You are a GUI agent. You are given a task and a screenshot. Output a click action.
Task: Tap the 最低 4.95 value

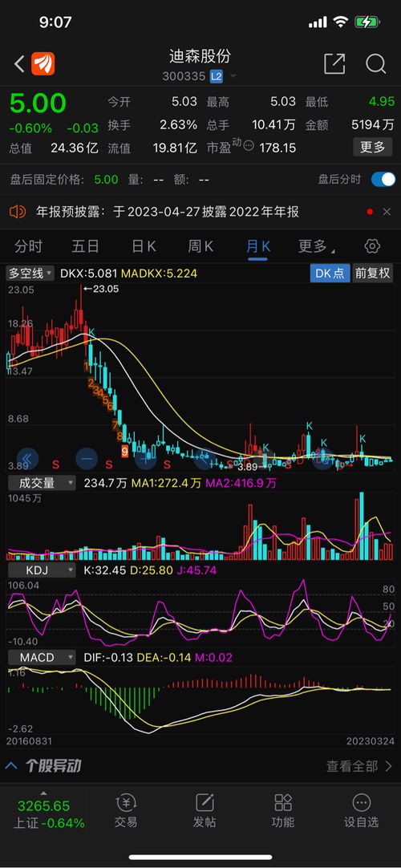pyautogui.click(x=382, y=102)
